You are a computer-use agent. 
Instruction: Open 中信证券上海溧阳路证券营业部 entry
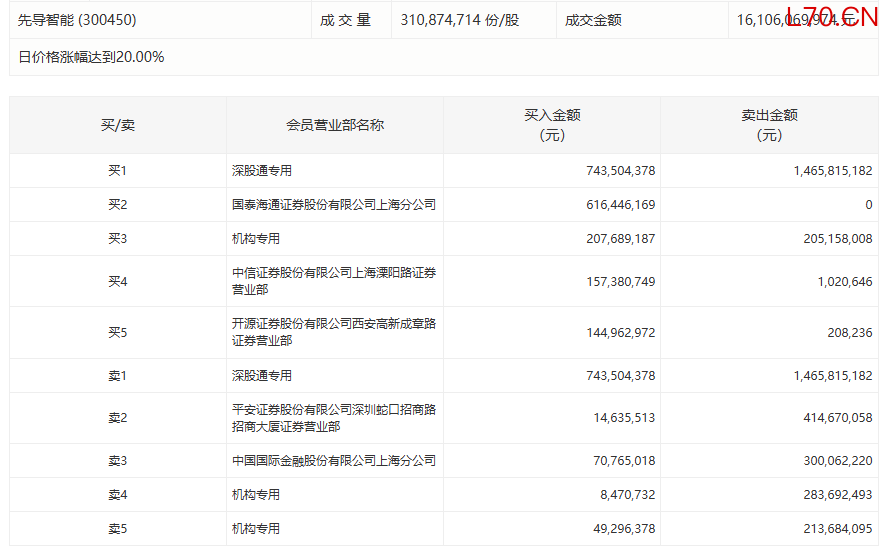pyautogui.click(x=334, y=281)
